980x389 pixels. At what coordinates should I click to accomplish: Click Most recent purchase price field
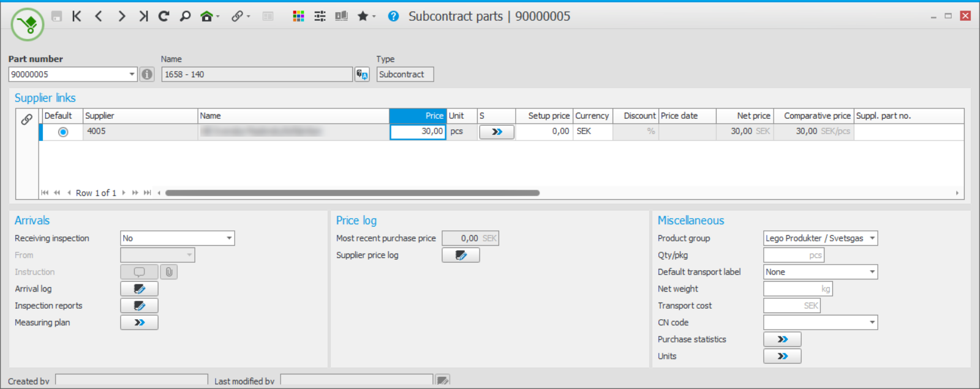click(x=470, y=238)
